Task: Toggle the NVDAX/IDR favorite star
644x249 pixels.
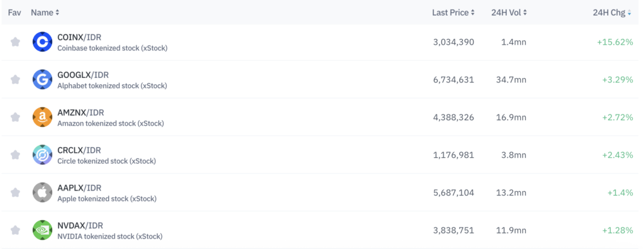Action: click(x=15, y=230)
